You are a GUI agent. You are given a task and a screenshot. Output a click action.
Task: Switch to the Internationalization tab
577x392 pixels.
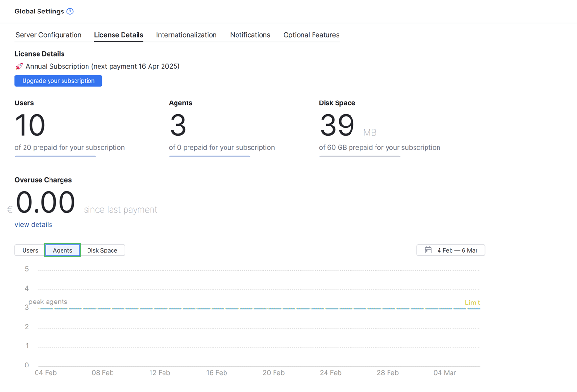pos(186,35)
